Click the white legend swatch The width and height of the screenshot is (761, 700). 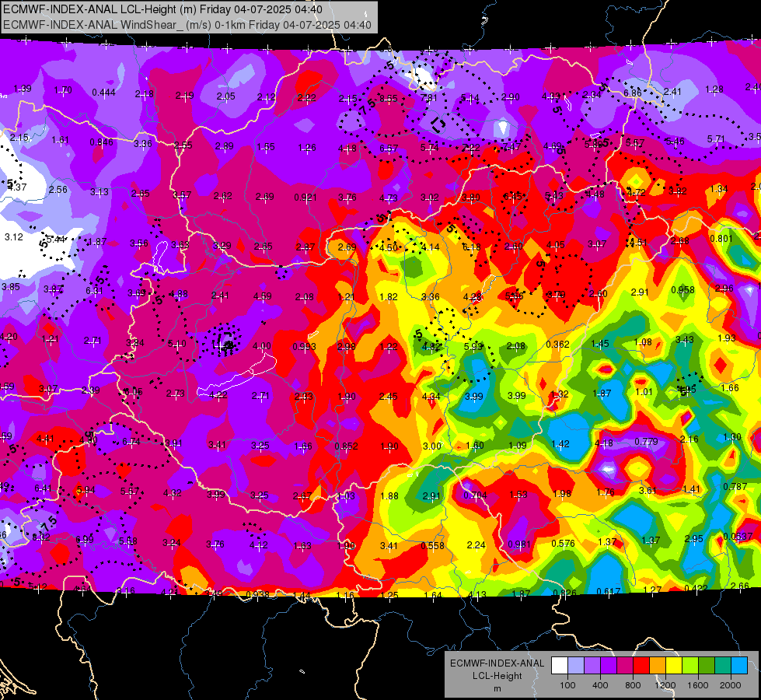click(559, 666)
